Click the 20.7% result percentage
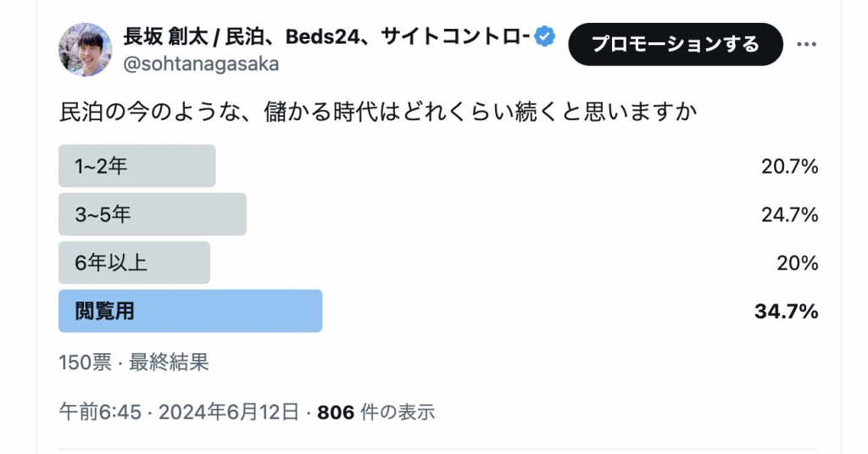Viewport: 868px width, 454px height. pyautogui.click(x=789, y=167)
